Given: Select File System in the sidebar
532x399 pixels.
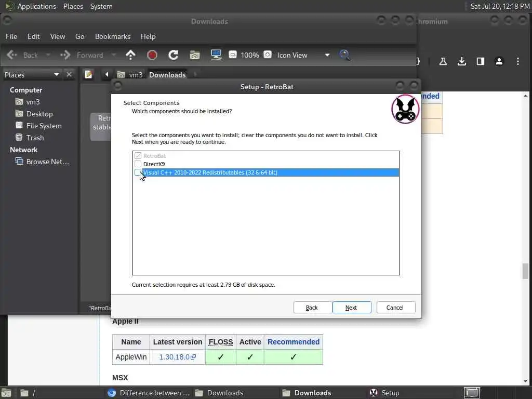Looking at the screenshot, I should tap(38, 126).
